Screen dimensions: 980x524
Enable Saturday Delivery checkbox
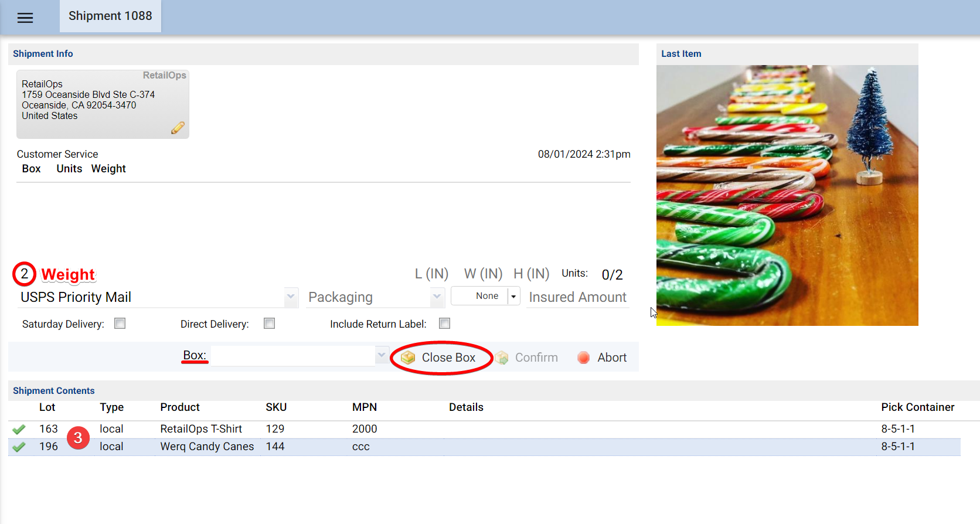(x=120, y=324)
